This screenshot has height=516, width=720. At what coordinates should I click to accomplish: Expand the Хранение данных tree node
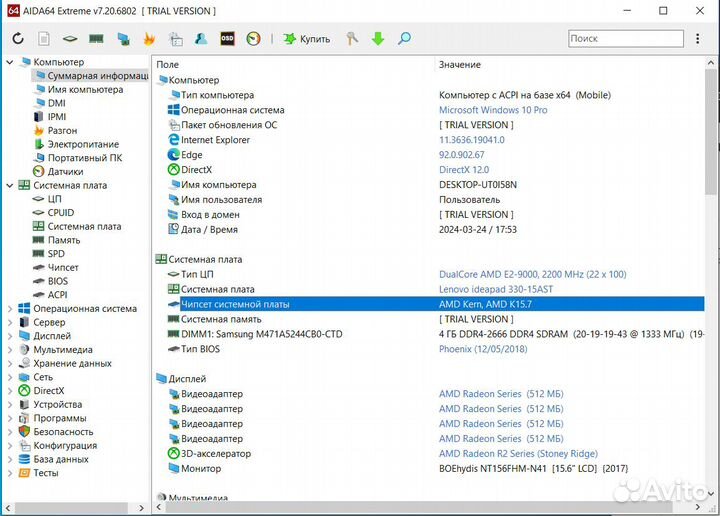[x=10, y=364]
